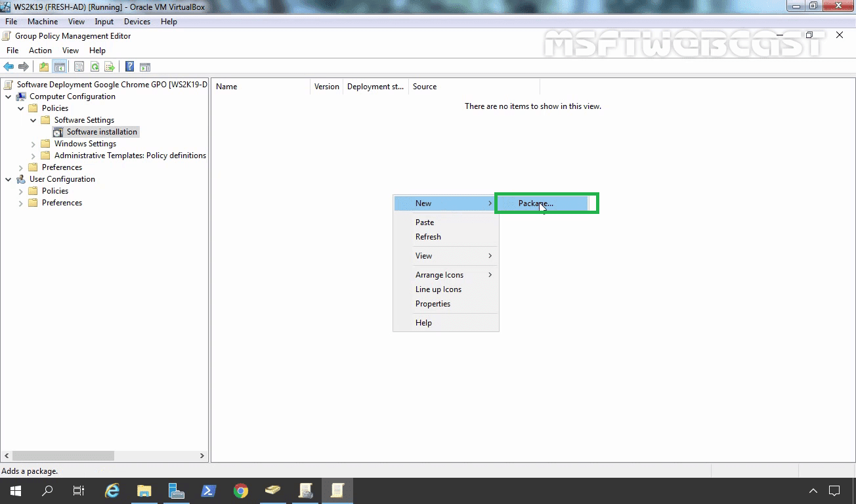Click the taskbar Search magnifier icon
The height and width of the screenshot is (504, 856).
[47, 490]
